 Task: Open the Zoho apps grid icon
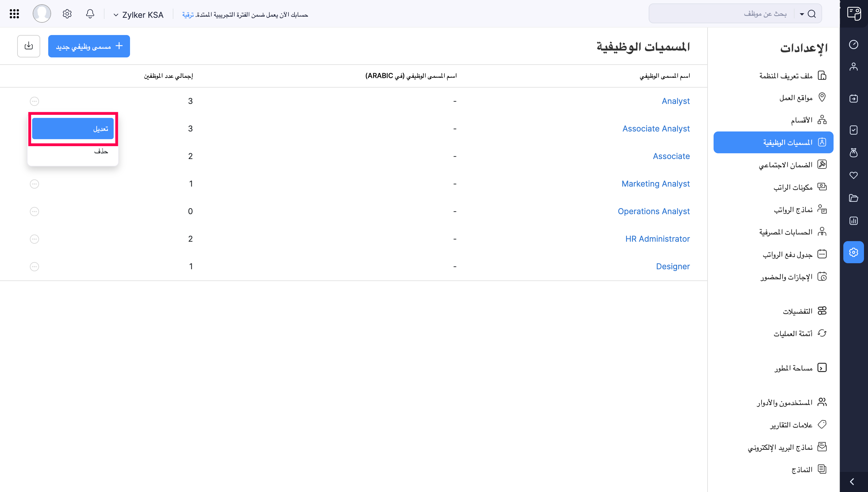click(14, 13)
